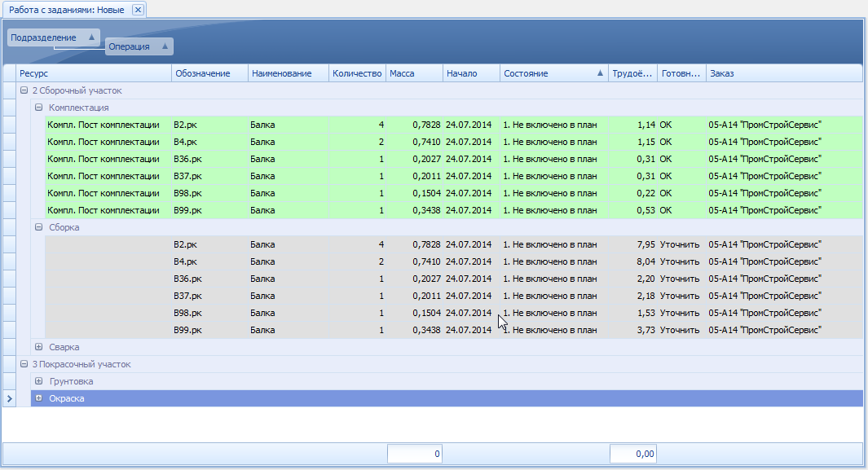Select the 'Работа с заданиями: Новые' tab
Image resolution: width=868 pixels, height=470 pixels.
click(67, 10)
